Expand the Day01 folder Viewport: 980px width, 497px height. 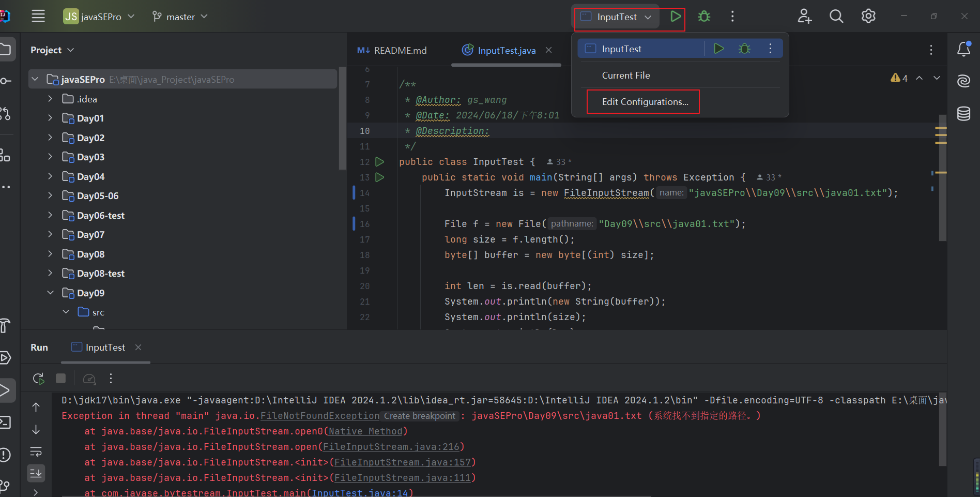coord(50,118)
